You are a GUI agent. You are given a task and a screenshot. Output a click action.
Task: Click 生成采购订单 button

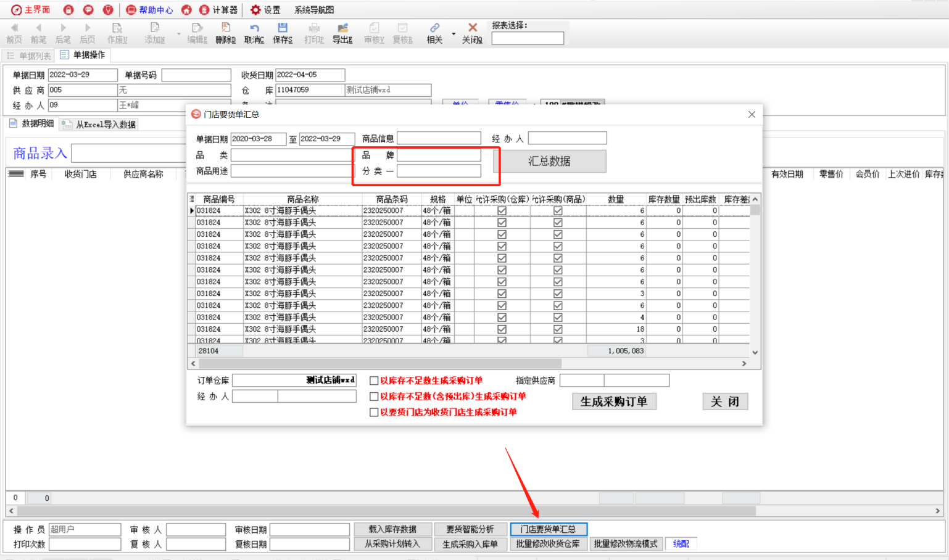point(614,401)
